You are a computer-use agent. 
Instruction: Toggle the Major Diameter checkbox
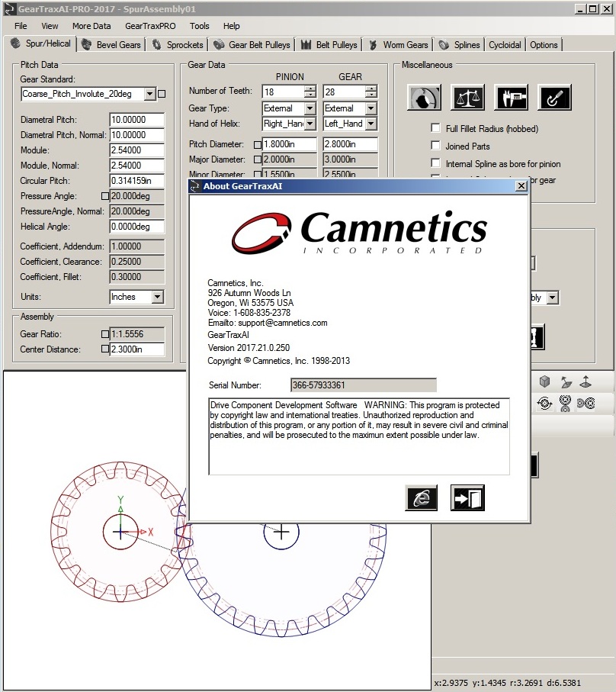258,159
